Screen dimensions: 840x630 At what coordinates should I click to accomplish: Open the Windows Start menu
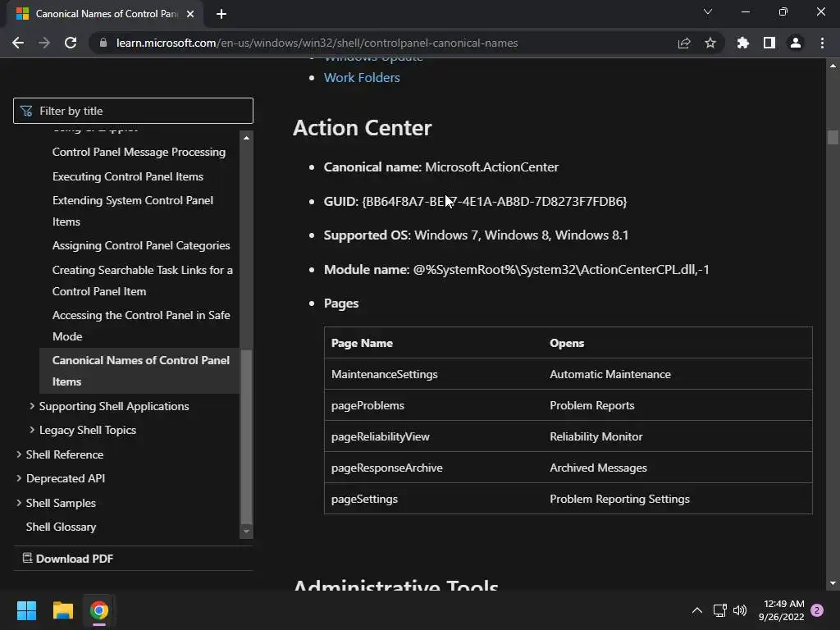tap(26, 610)
